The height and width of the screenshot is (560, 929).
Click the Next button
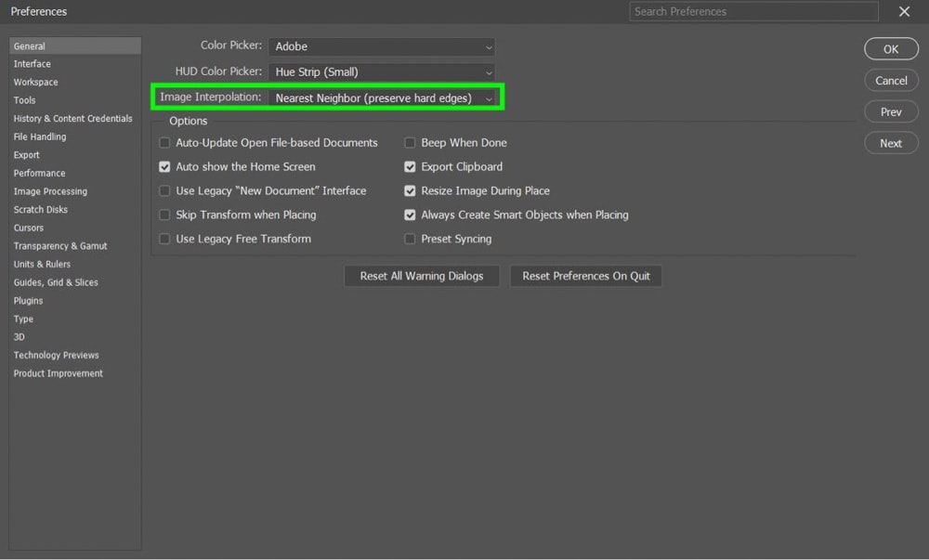coord(890,143)
